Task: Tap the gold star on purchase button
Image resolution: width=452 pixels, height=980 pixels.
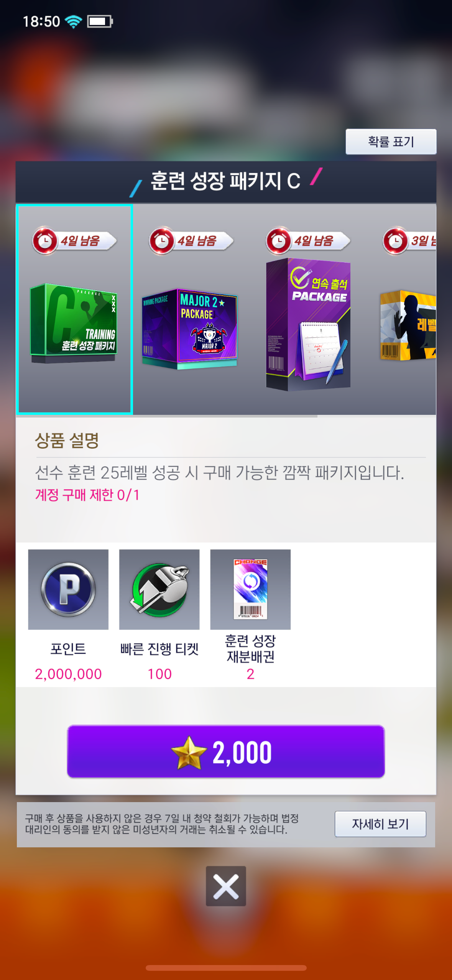Action: click(189, 752)
